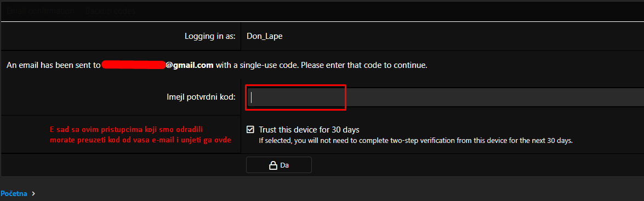This screenshot has width=644, height=201.
Task: Toggle the Trust this device checkbox
Action: [x=250, y=130]
